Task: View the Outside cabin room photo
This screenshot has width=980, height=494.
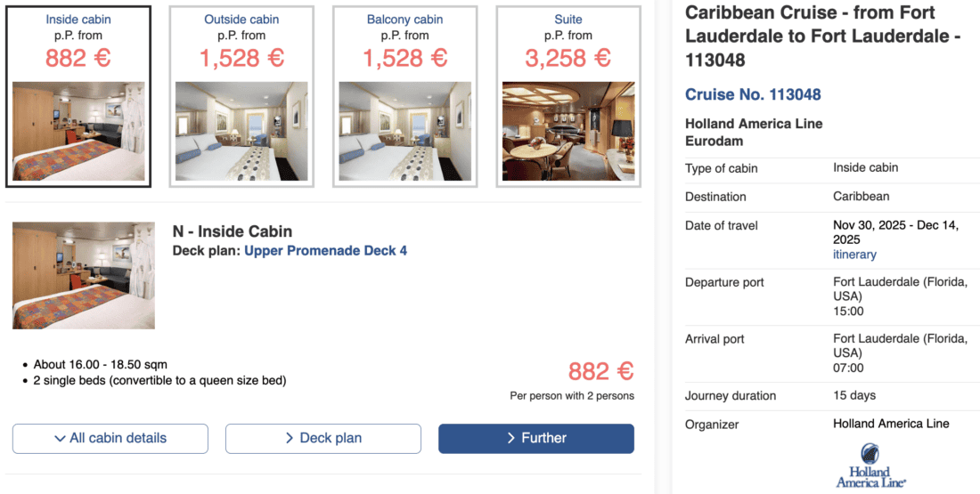Action: [241, 132]
